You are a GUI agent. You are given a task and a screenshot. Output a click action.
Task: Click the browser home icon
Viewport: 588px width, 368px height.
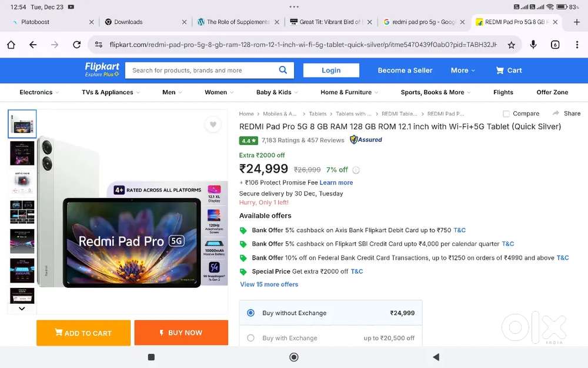click(11, 45)
